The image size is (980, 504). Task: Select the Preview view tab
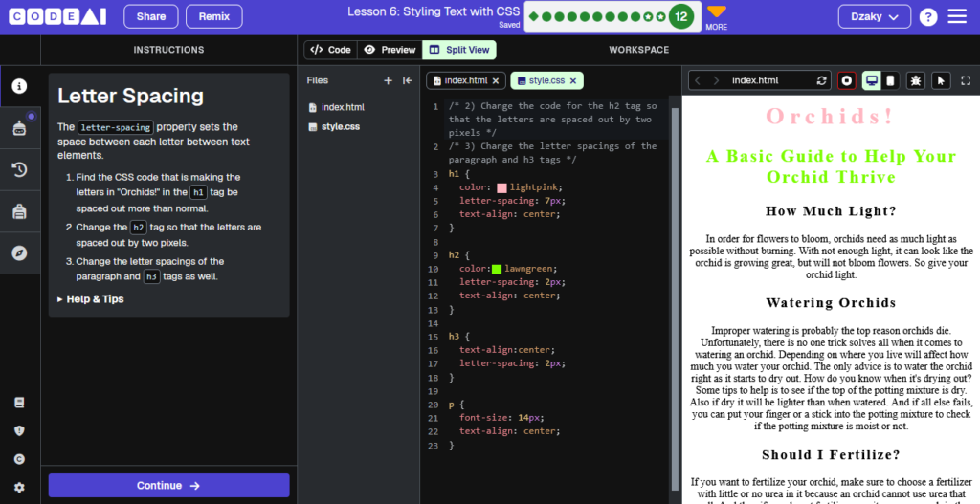(390, 50)
